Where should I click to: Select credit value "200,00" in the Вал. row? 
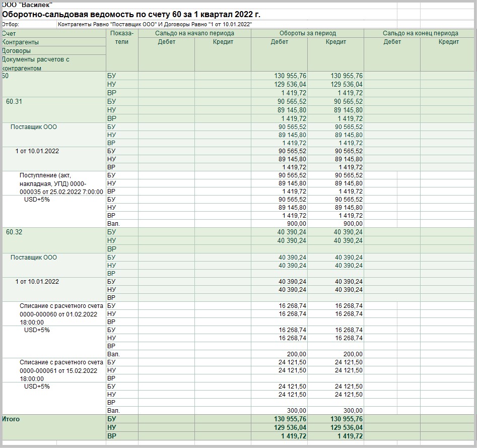(353, 354)
